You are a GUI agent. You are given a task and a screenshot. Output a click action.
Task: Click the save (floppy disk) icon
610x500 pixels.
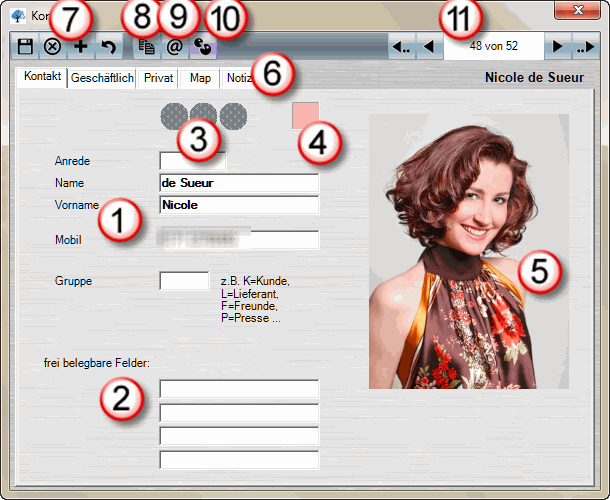pyautogui.click(x=25, y=47)
